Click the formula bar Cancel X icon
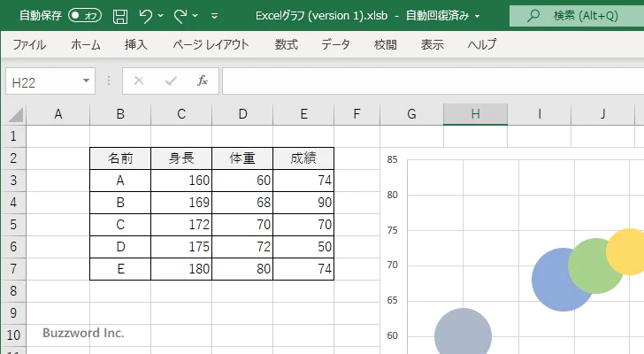Viewport: 644px width, 354px height. [x=139, y=81]
